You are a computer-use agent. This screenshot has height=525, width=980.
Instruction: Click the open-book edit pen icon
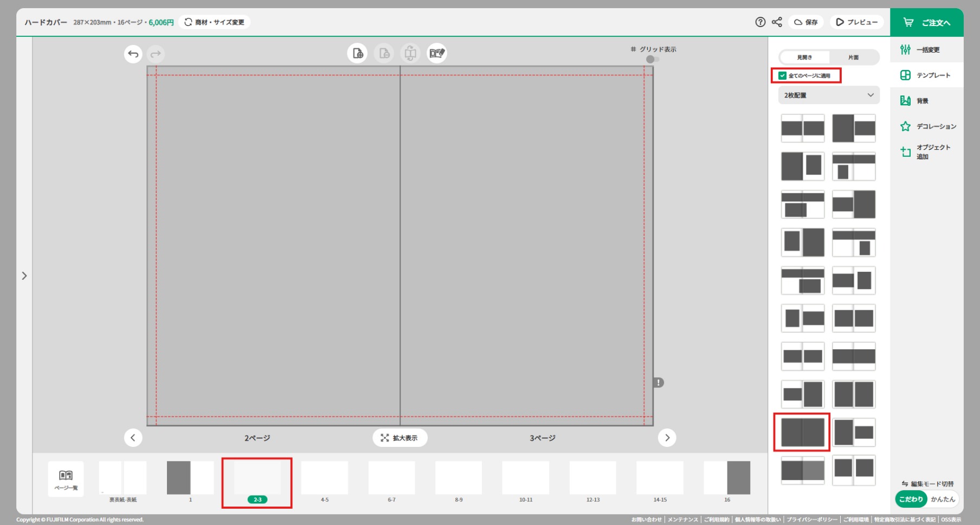[x=437, y=53]
